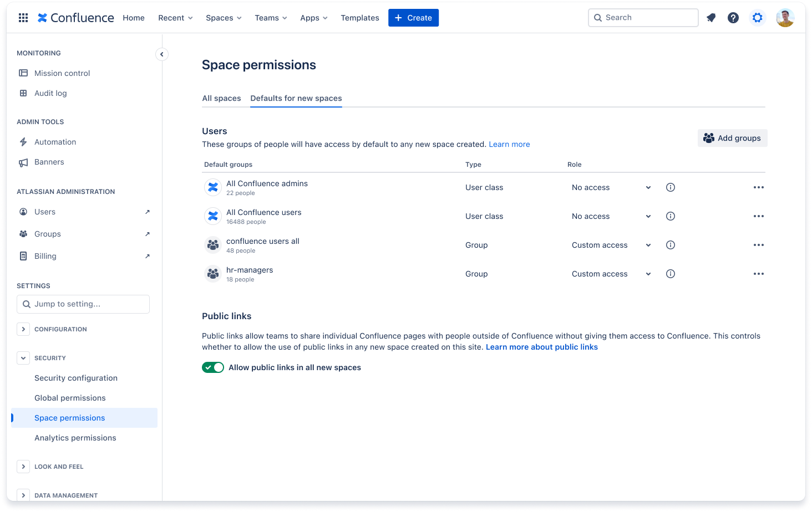Open the Help question mark menu

[733, 17]
